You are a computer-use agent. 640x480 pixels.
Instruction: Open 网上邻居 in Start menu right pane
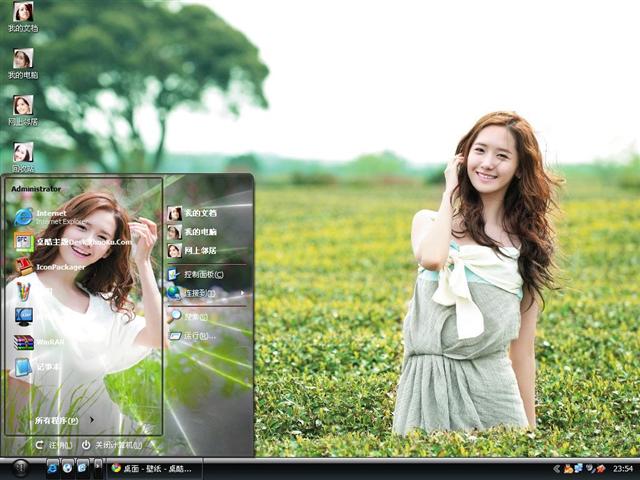click(192, 250)
